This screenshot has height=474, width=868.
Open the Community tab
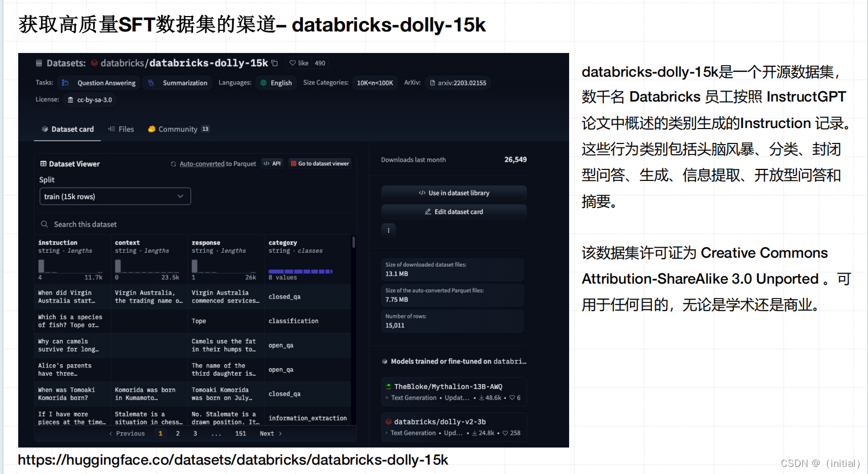pos(178,129)
